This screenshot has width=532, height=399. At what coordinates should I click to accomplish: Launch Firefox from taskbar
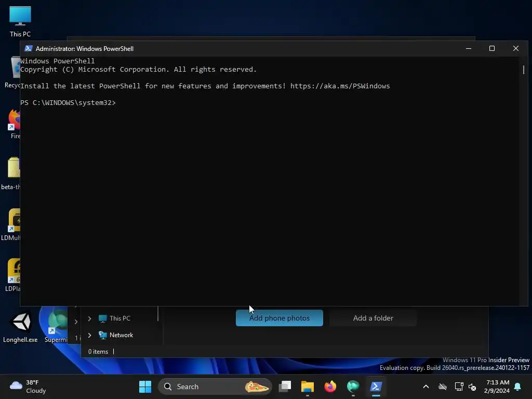coord(330,387)
